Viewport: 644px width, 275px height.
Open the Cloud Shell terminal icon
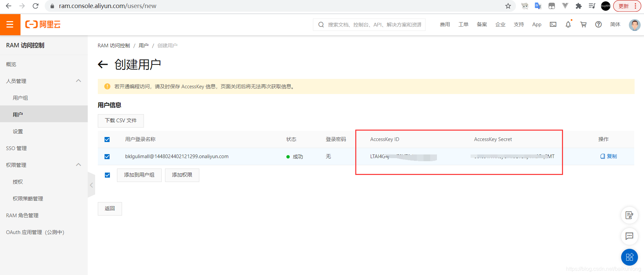553,25
